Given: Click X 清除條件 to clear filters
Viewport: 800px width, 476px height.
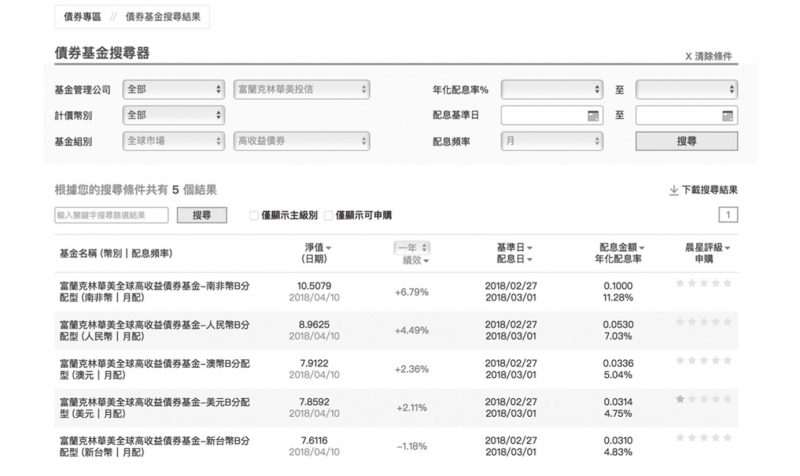Looking at the screenshot, I should 711,57.
